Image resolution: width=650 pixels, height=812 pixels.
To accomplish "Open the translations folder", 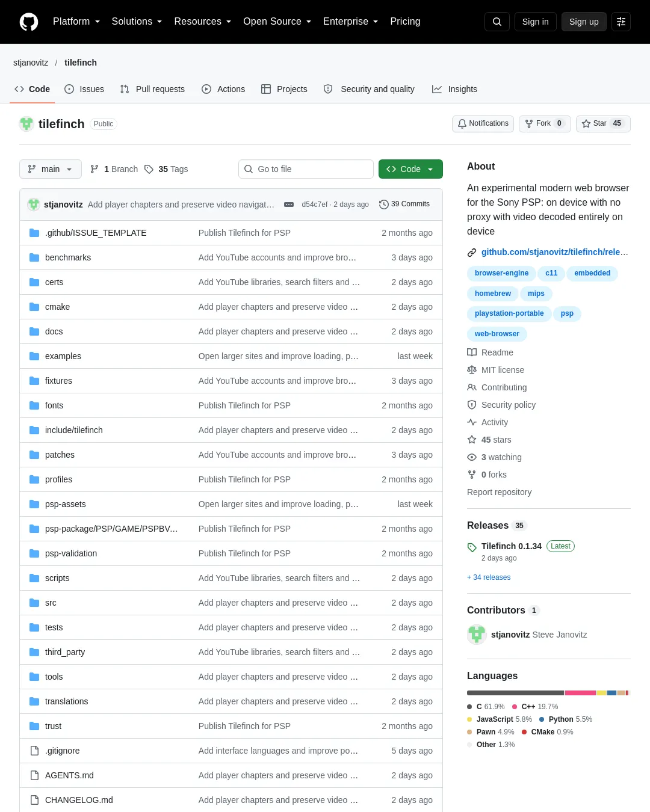I will pos(66,701).
